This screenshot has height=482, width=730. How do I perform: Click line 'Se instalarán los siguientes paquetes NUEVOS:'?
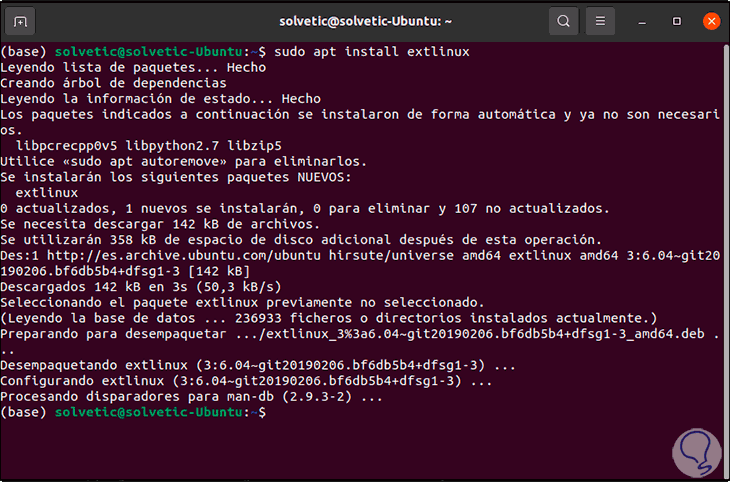[176, 177]
